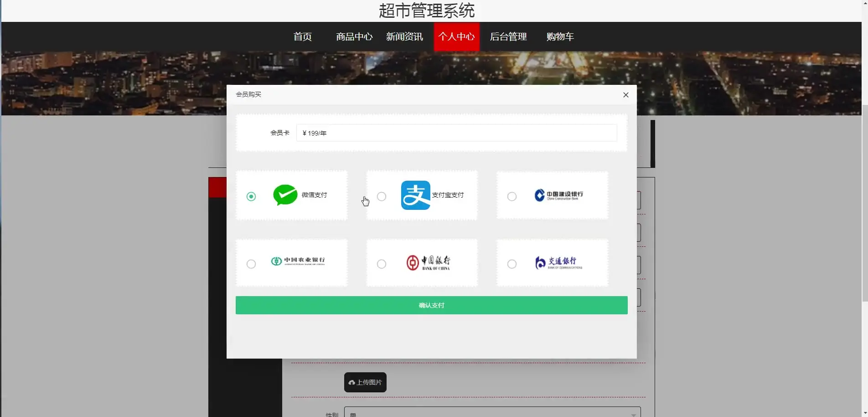Click the green 确认支付 button
868x417 pixels.
431,305
